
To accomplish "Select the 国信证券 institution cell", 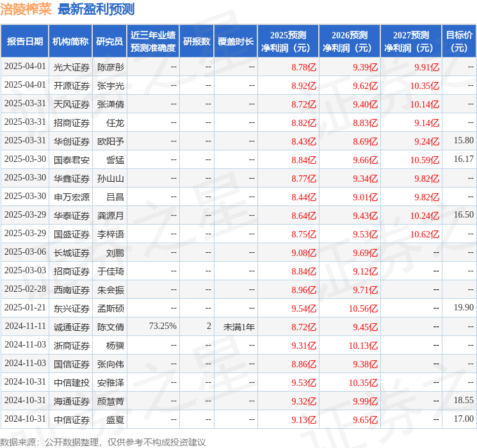I will point(72,364).
